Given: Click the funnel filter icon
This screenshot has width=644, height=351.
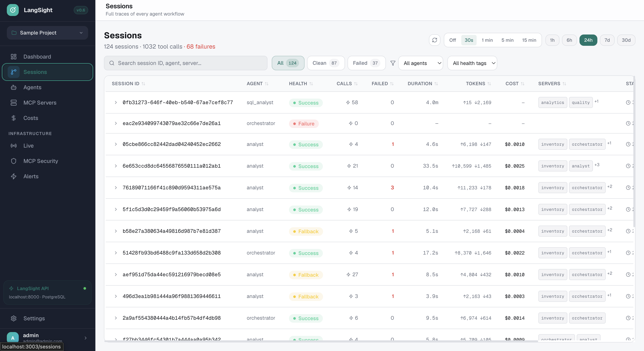Looking at the screenshot, I should pyautogui.click(x=393, y=63).
